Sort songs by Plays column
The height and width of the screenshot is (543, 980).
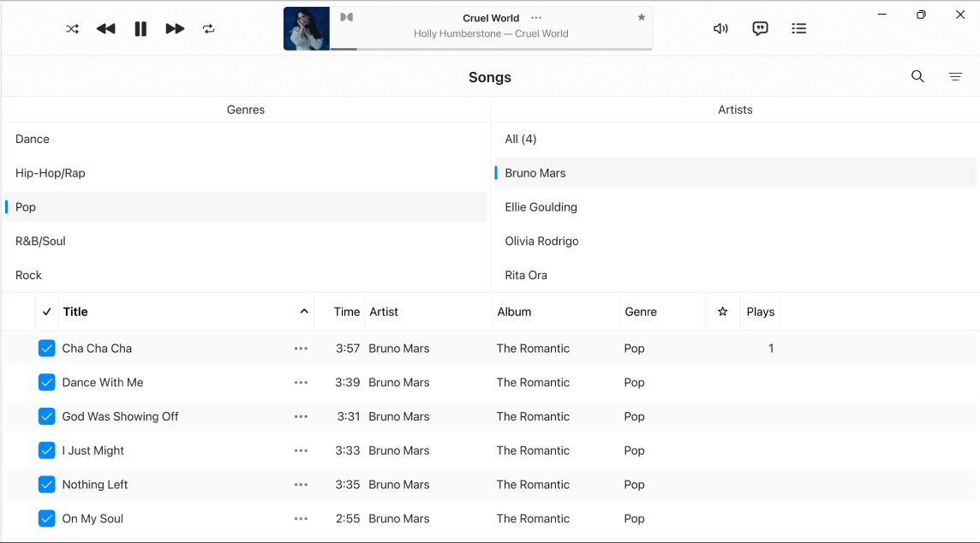pyautogui.click(x=760, y=312)
